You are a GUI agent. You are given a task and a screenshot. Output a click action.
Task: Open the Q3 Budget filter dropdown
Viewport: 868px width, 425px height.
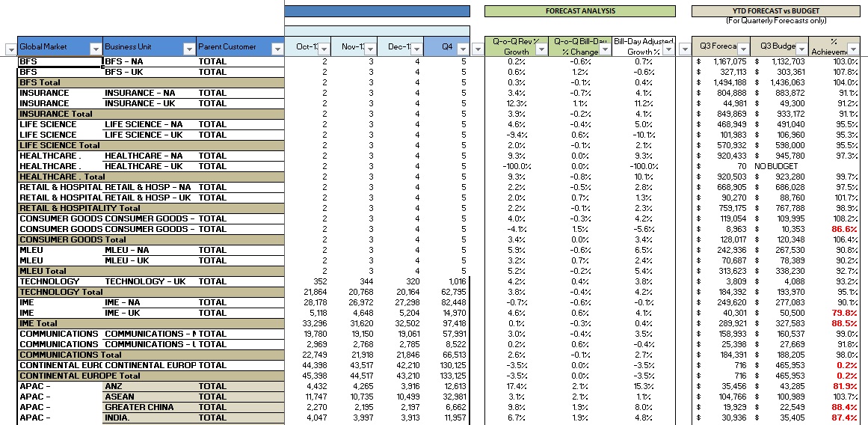click(802, 49)
